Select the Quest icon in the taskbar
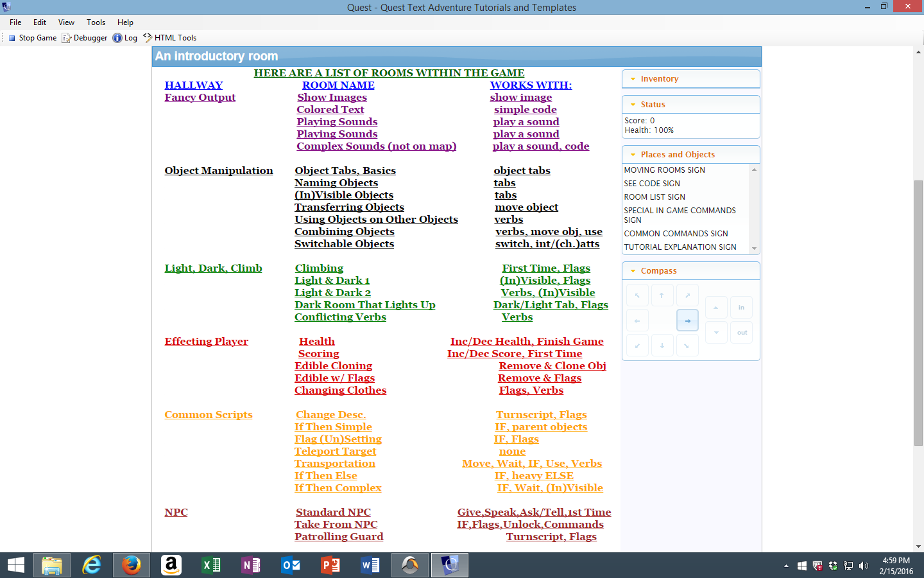 (x=449, y=565)
